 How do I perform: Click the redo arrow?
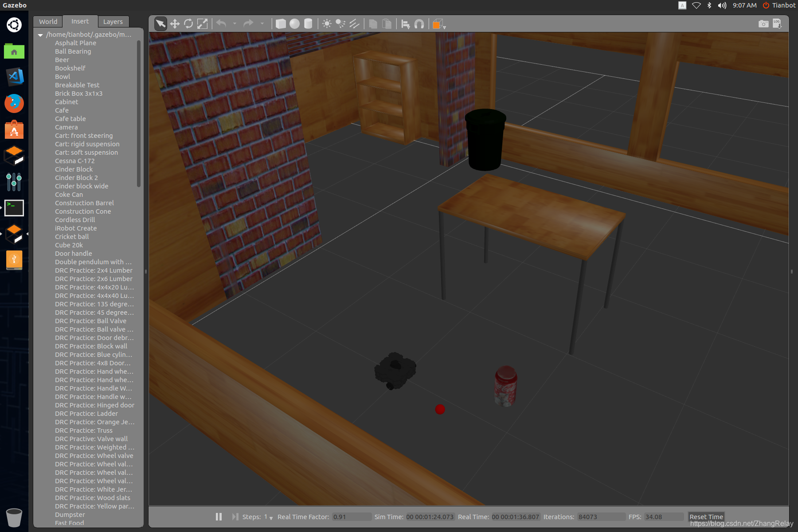(x=249, y=23)
